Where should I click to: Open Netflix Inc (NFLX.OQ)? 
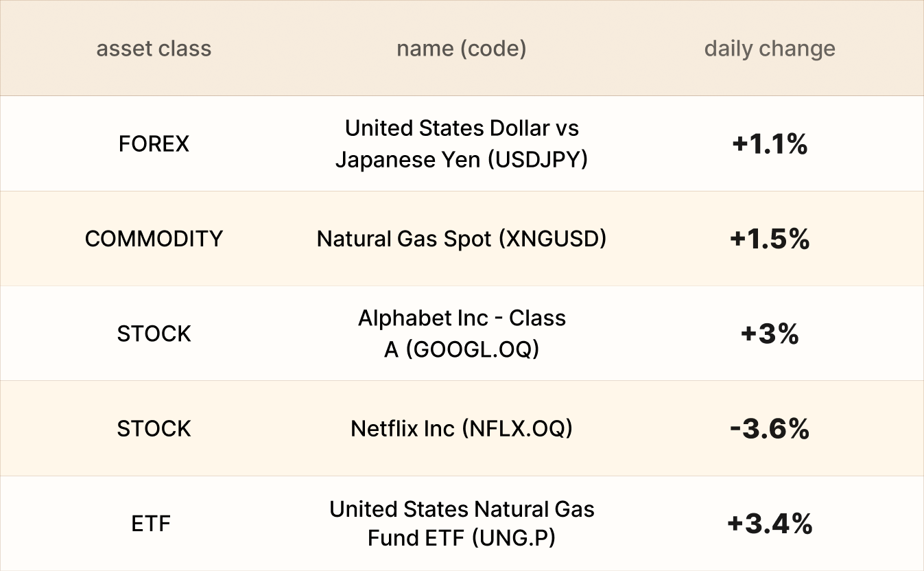click(461, 429)
